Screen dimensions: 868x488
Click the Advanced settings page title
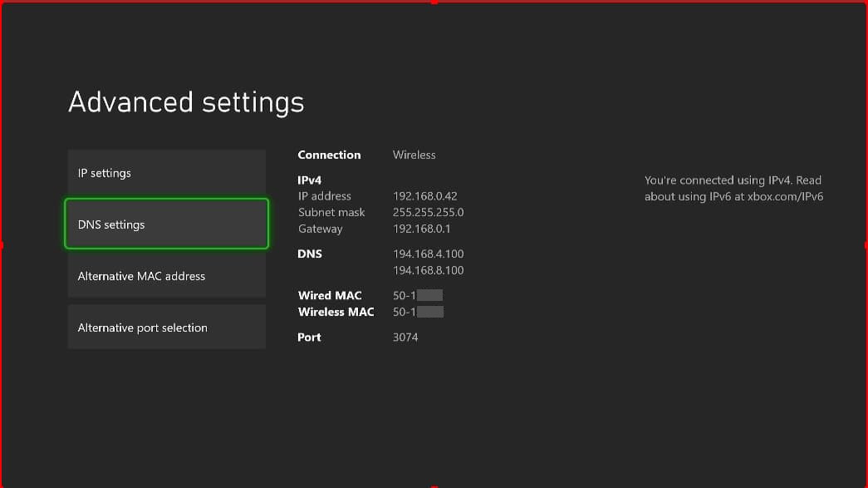coord(186,102)
